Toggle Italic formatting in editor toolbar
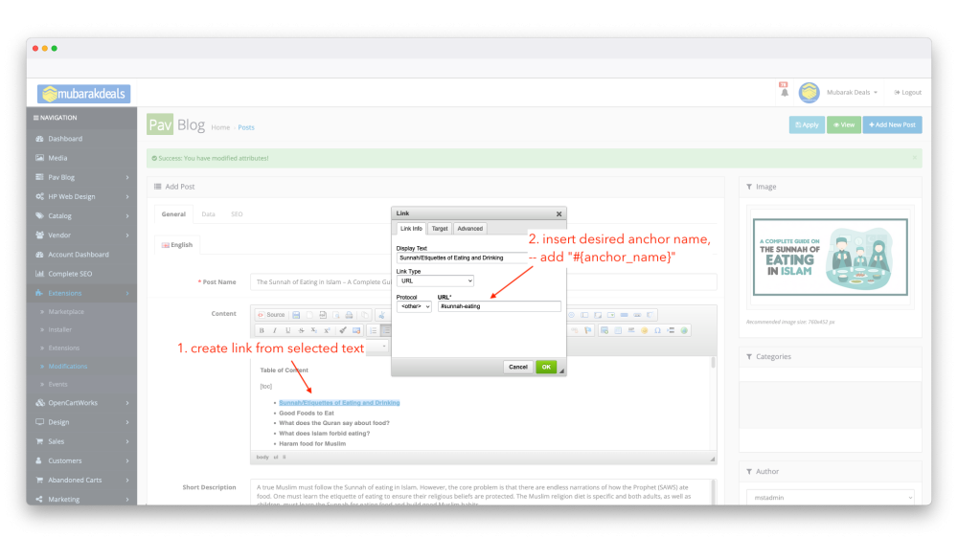The width and height of the screenshot is (958, 560). [x=274, y=330]
